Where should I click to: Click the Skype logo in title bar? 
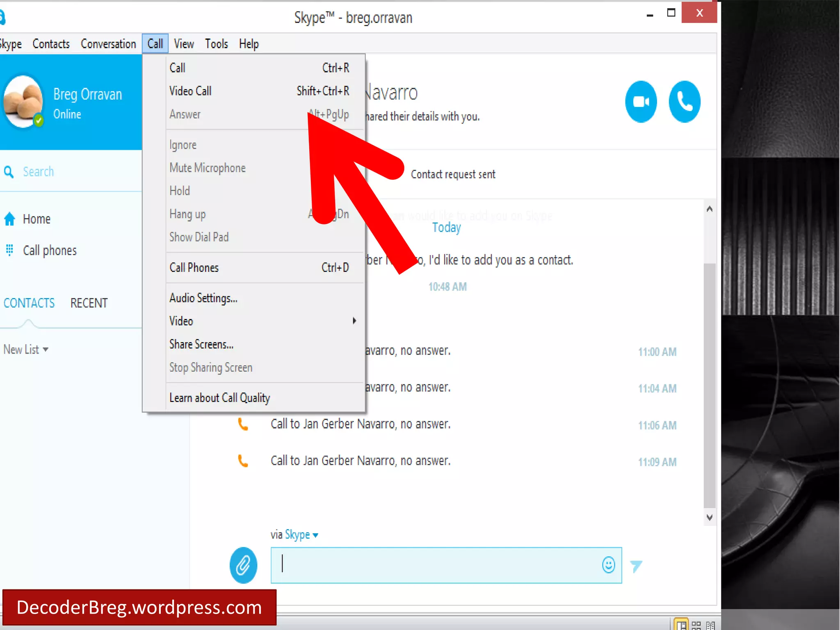coord(2,17)
